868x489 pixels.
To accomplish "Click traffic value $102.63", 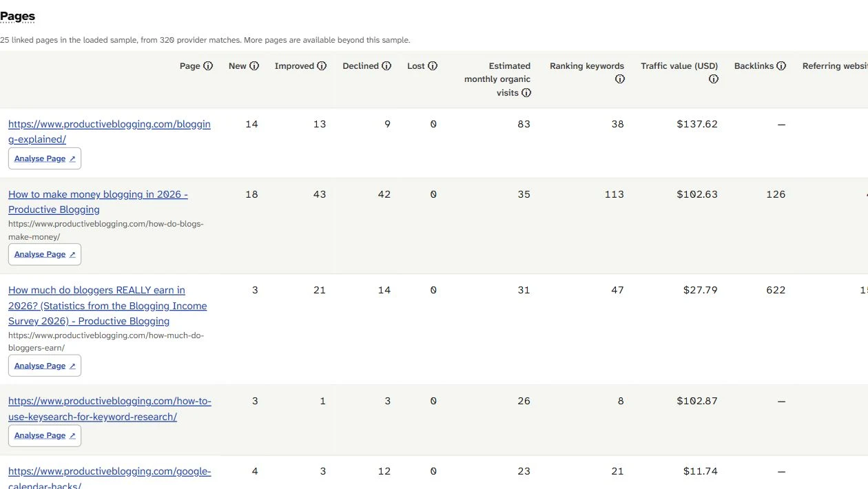I will coord(697,194).
